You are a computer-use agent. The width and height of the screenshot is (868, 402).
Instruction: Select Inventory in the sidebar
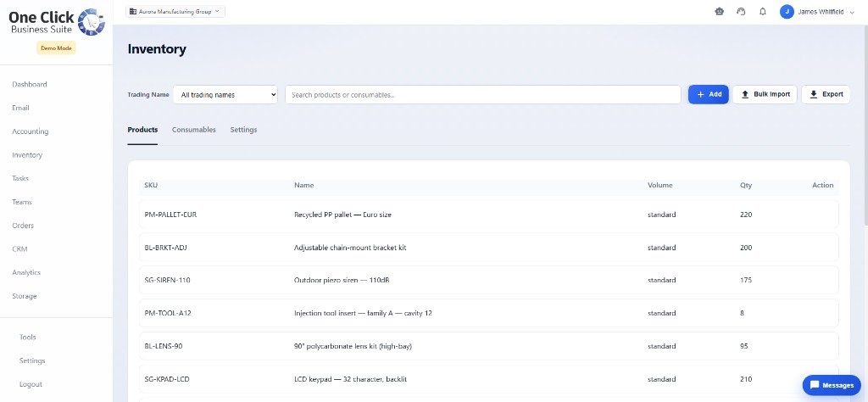point(27,155)
